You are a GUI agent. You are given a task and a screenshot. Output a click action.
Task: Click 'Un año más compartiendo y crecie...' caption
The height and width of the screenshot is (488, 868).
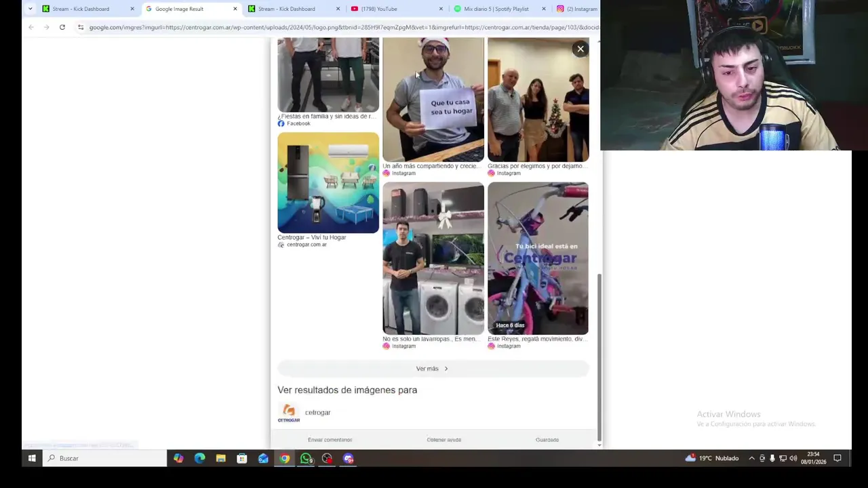click(431, 166)
